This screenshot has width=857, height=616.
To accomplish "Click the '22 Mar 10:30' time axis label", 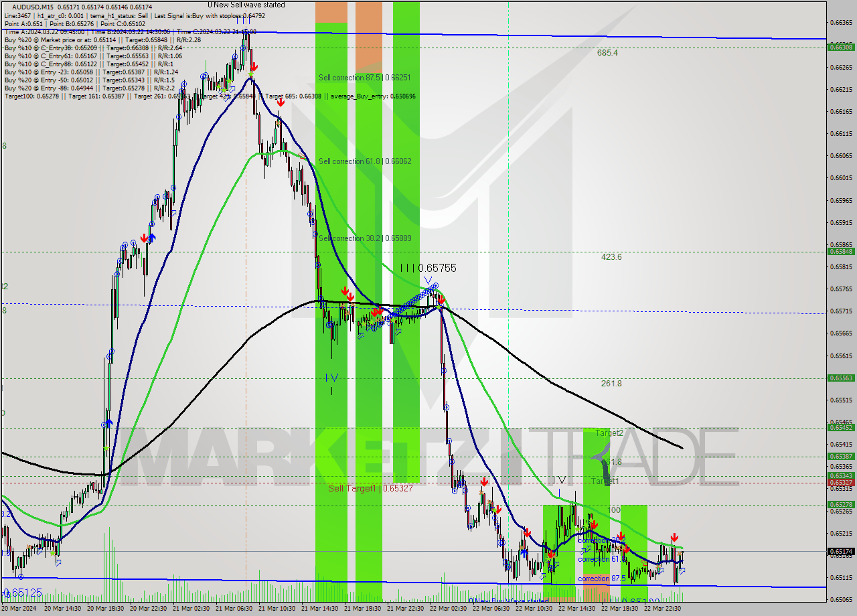I will click(x=534, y=609).
